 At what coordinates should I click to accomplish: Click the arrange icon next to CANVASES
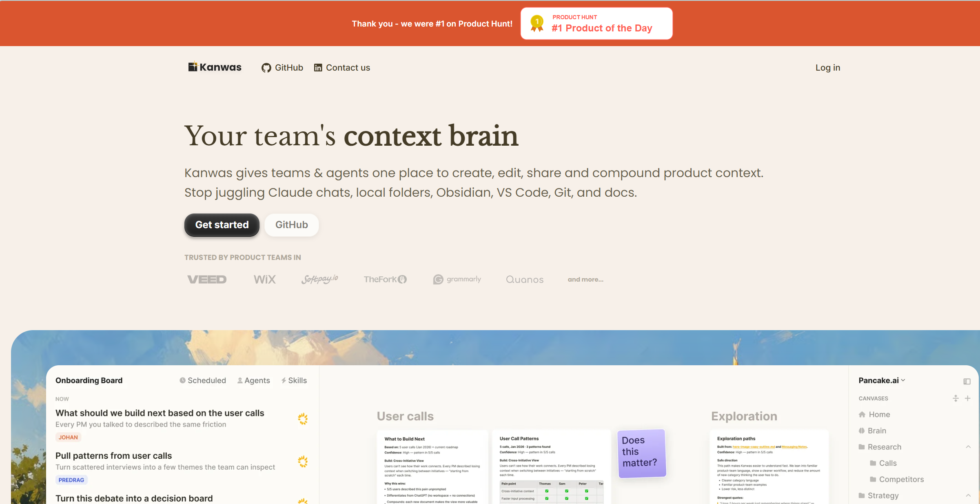pyautogui.click(x=956, y=398)
